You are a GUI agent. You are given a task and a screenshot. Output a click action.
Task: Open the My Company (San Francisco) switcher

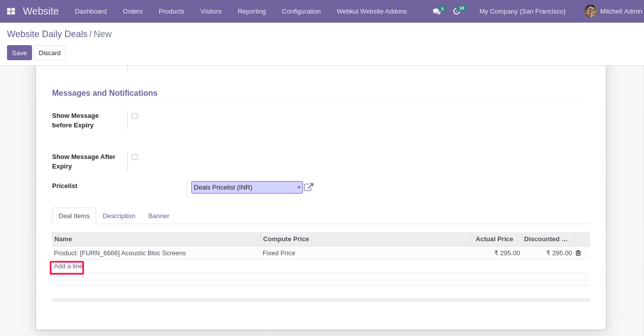click(x=522, y=11)
